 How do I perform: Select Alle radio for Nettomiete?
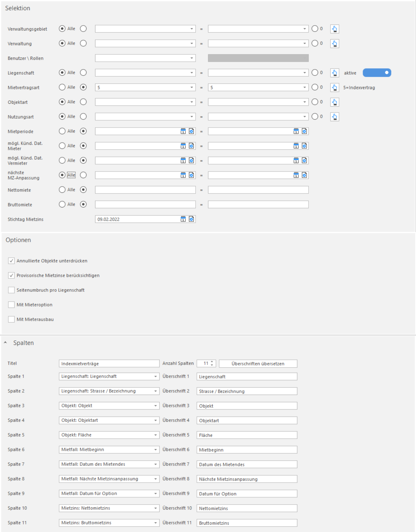[x=62, y=190]
